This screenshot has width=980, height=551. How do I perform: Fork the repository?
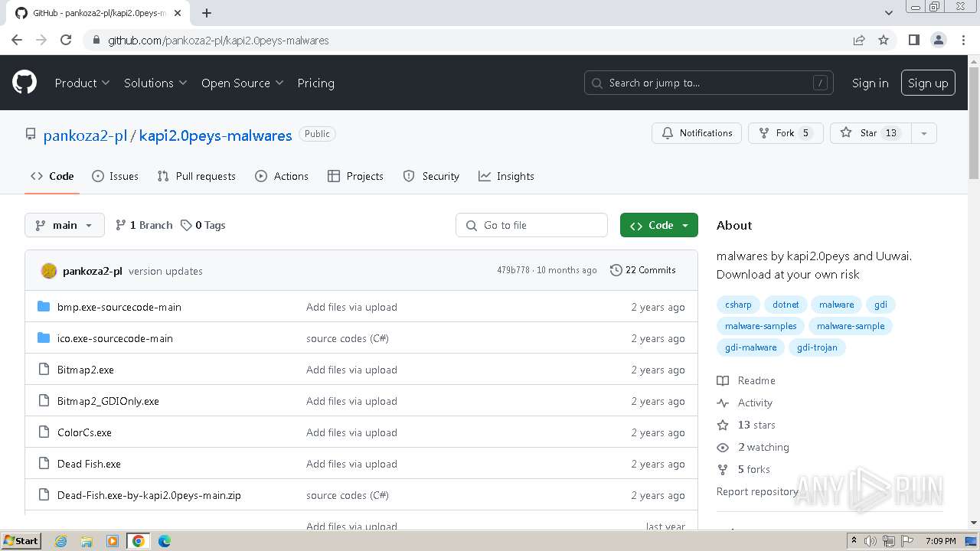pos(786,133)
